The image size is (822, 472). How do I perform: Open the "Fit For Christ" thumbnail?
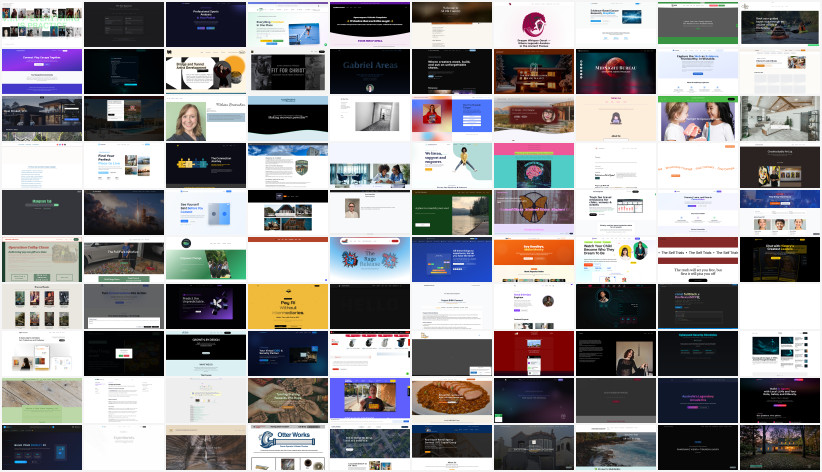pyautogui.click(x=288, y=72)
